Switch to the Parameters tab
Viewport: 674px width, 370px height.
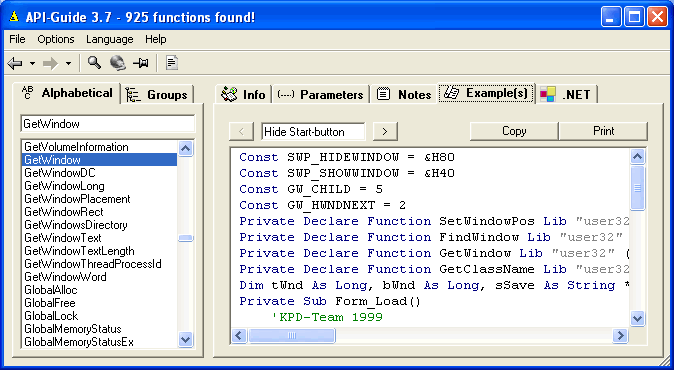pos(321,94)
